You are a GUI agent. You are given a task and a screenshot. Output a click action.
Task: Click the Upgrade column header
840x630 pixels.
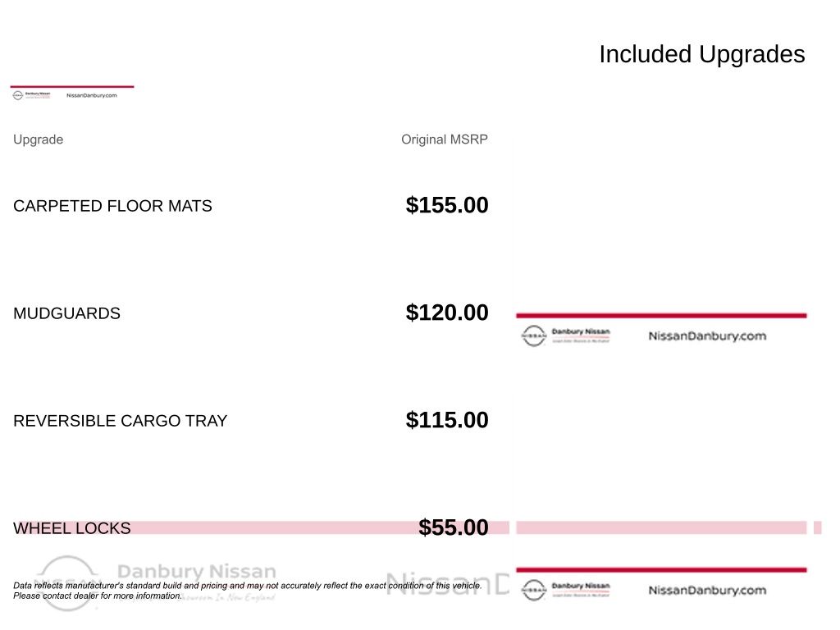[38, 139]
